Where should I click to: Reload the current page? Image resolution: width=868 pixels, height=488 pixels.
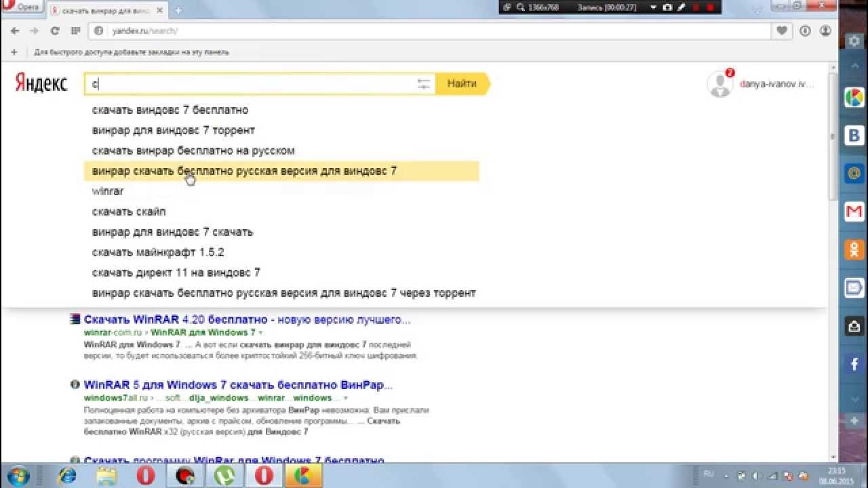55,30
